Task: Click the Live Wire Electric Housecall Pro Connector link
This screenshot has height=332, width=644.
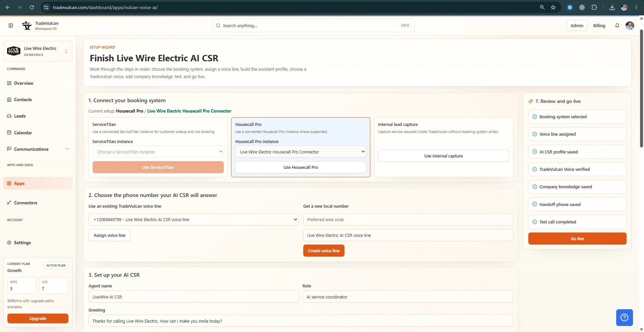Action: (189, 111)
